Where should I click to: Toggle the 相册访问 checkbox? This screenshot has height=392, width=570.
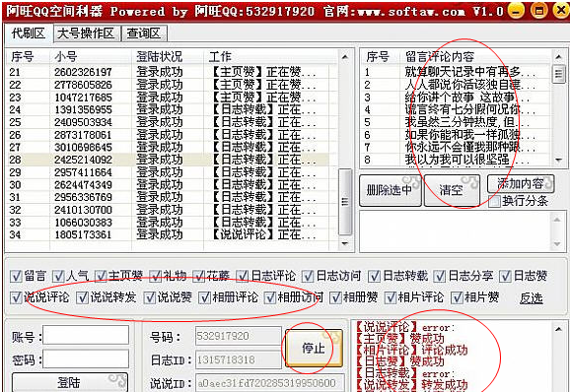click(x=270, y=297)
